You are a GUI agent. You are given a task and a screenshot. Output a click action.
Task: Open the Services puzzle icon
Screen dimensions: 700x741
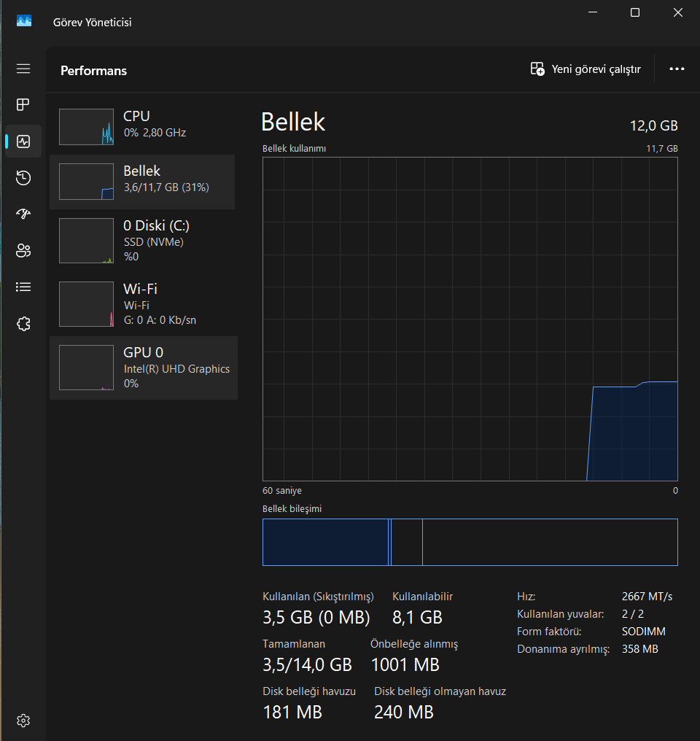click(23, 324)
